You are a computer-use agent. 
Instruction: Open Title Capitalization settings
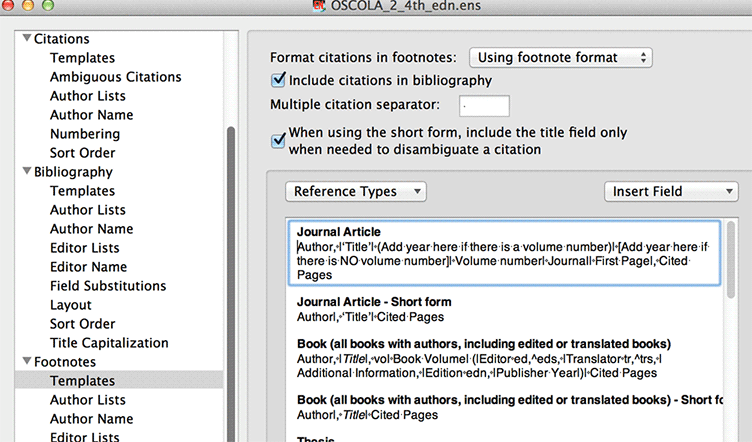coord(106,343)
